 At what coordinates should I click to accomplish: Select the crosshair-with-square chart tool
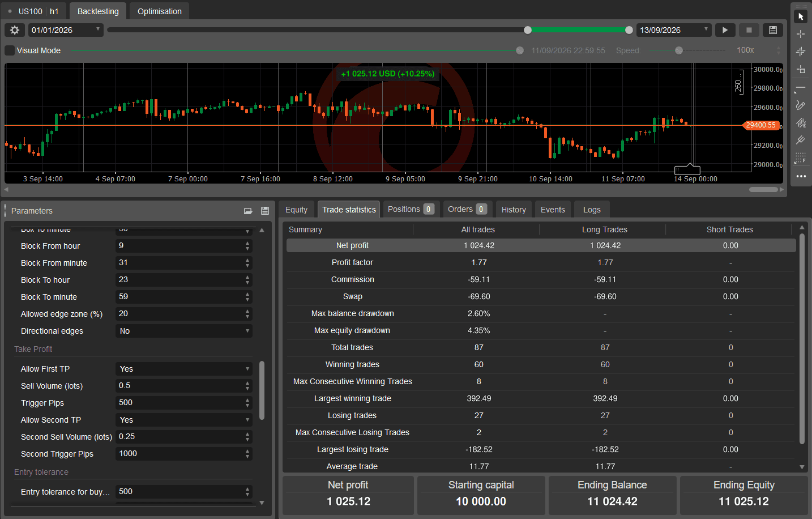pos(801,69)
